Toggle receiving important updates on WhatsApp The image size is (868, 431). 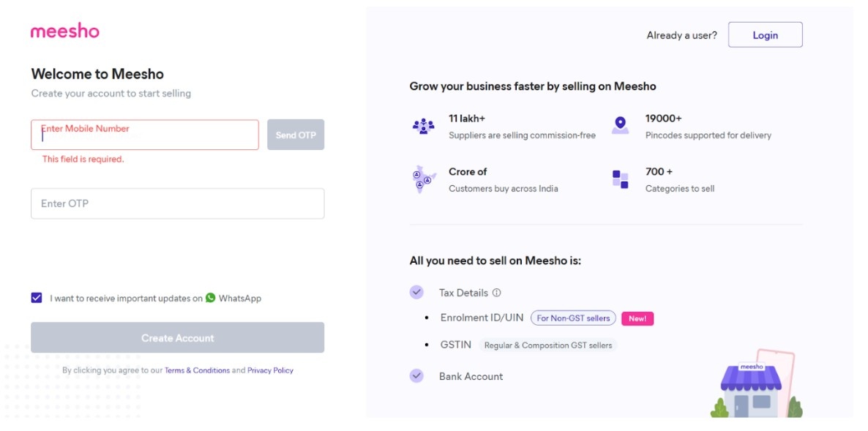(36, 298)
